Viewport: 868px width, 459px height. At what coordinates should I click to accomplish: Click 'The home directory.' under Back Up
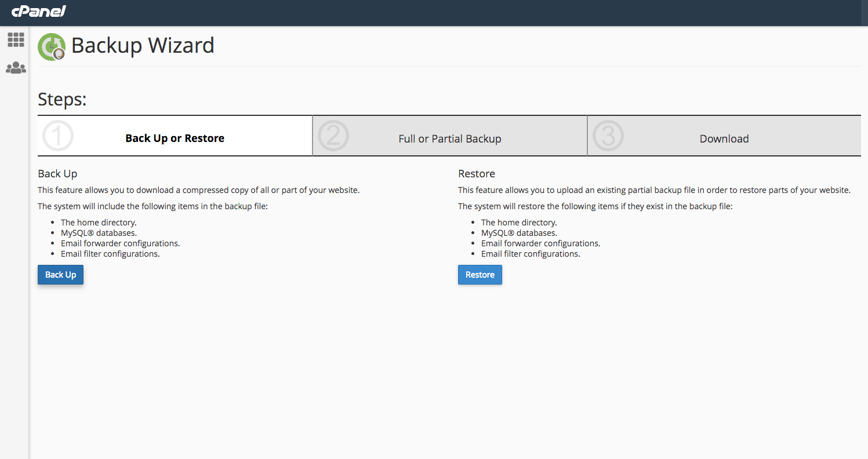(x=99, y=223)
